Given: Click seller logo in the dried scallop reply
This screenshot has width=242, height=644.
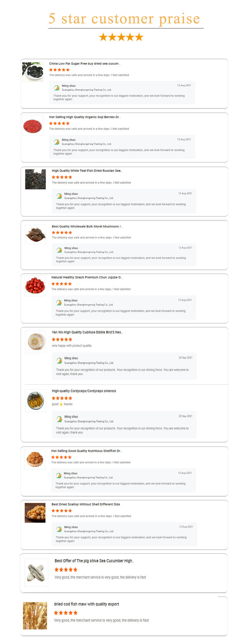Looking at the screenshot, I should (59, 529).
